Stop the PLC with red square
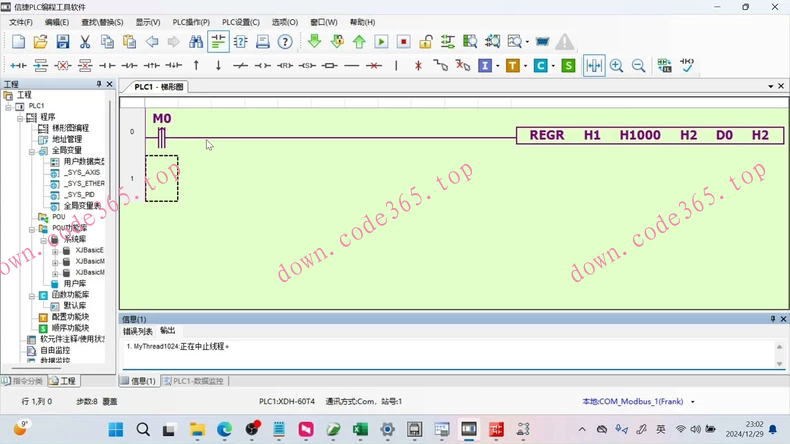Viewport: 790px width, 444px height. coord(404,41)
